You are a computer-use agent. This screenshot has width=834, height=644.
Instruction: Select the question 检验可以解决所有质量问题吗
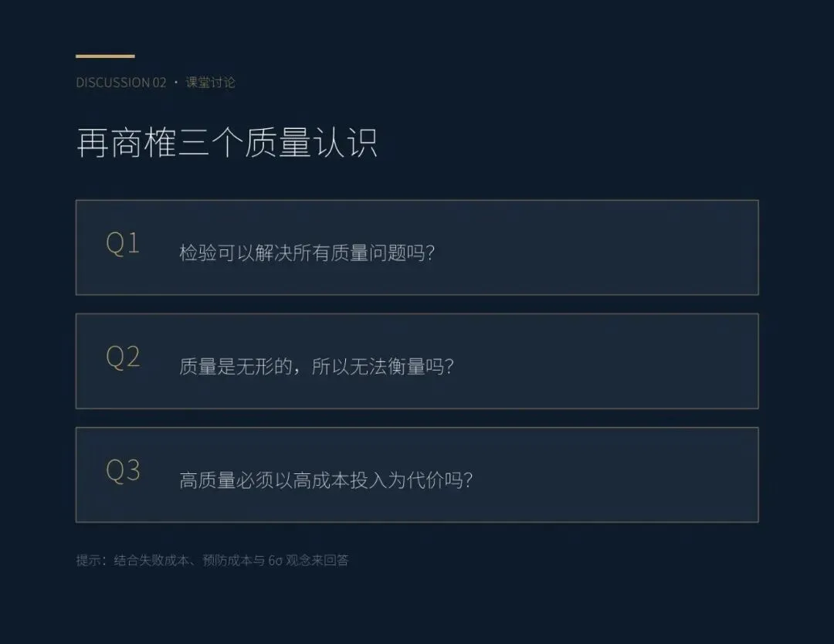[307, 253]
